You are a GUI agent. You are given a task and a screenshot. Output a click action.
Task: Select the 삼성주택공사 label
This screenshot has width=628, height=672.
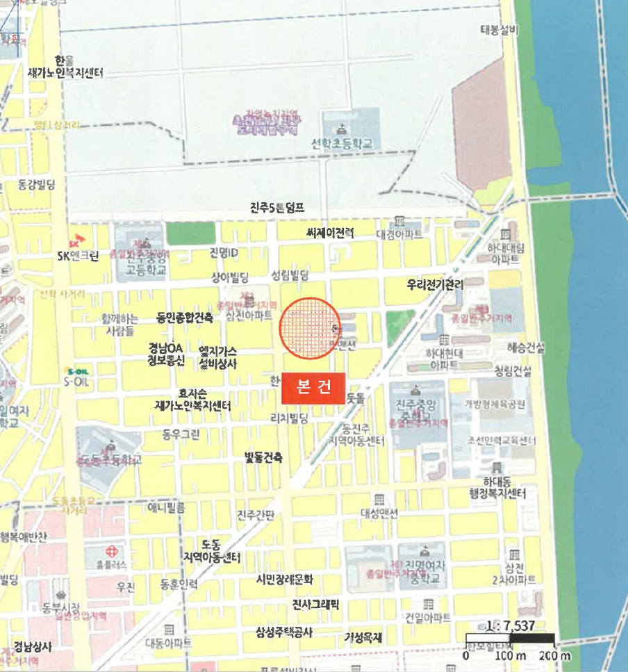coord(284,632)
